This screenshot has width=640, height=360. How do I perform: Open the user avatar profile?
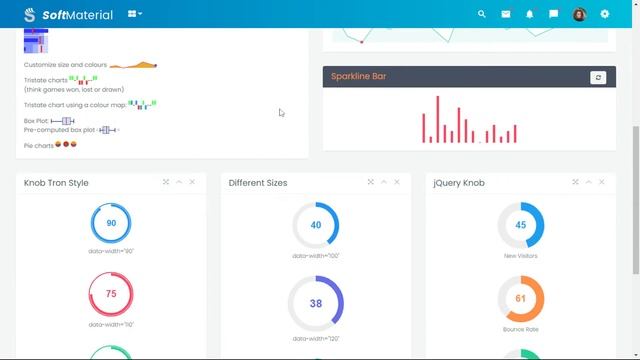(x=579, y=14)
